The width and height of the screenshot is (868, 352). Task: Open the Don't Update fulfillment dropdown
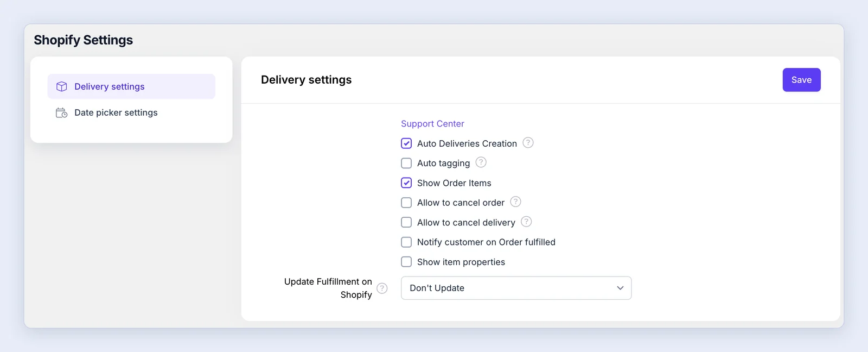click(x=516, y=288)
